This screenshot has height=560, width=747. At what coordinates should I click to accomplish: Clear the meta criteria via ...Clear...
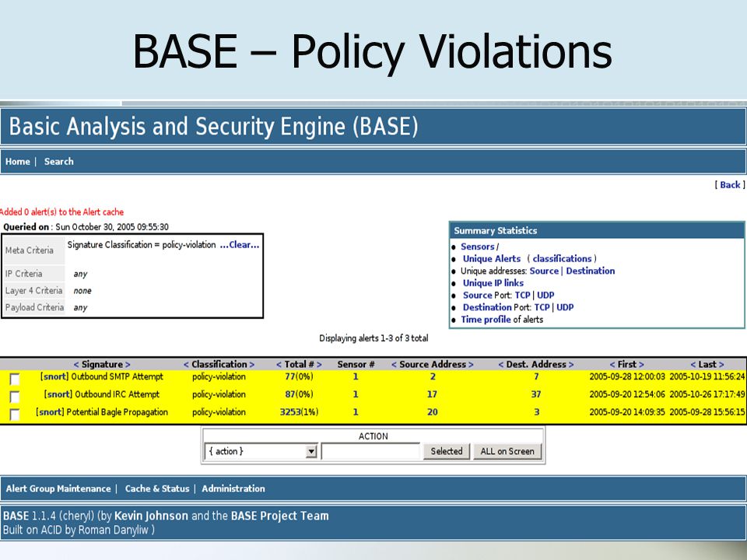coord(240,245)
